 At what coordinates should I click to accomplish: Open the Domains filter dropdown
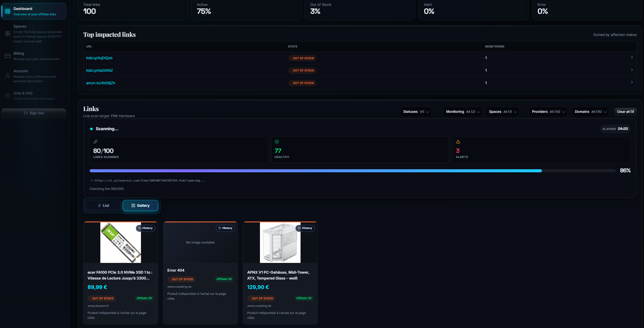pos(590,112)
